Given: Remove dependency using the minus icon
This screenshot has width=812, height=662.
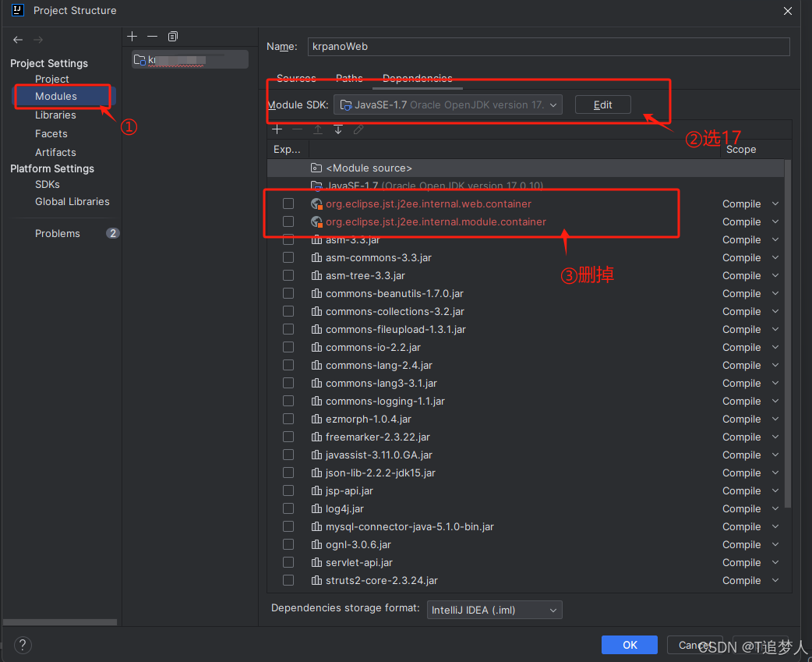Looking at the screenshot, I should pyautogui.click(x=297, y=129).
